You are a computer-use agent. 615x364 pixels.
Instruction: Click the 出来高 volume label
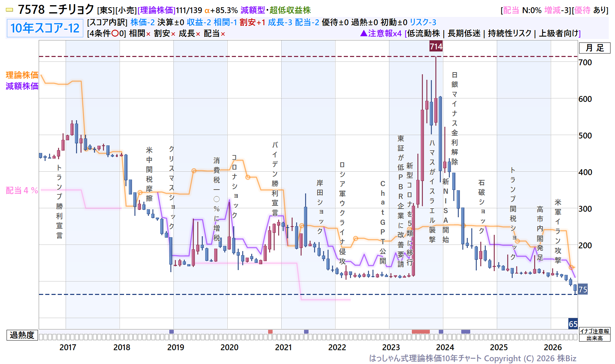[x=595, y=338]
